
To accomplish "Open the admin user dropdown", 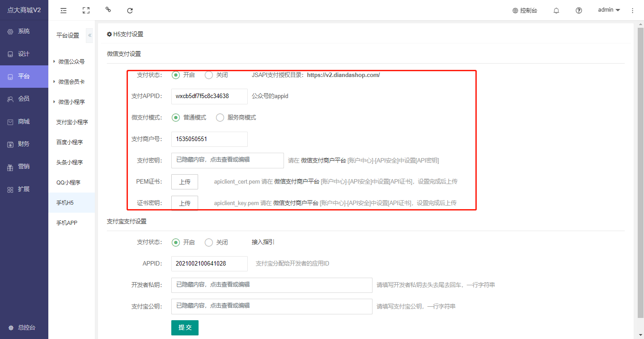I will coord(609,10).
